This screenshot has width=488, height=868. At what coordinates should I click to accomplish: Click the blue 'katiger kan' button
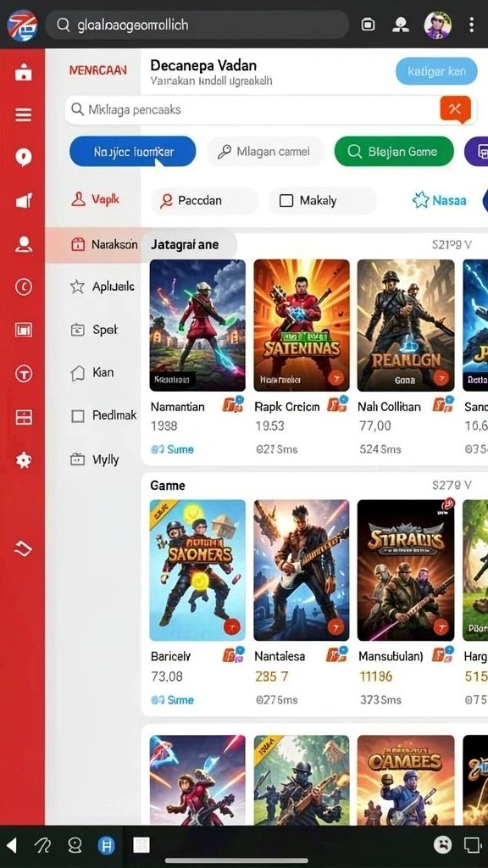(436, 71)
